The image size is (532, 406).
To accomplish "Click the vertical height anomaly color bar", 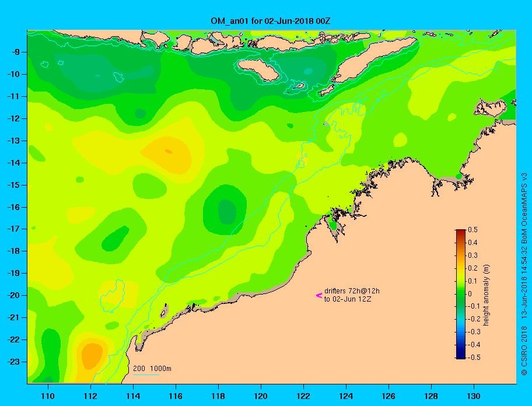I will [461, 294].
